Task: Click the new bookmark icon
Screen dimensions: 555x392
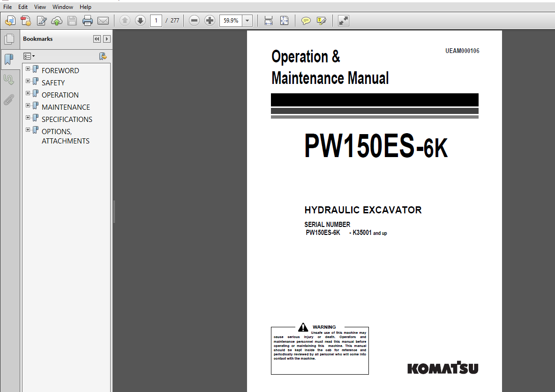Action: [x=103, y=56]
